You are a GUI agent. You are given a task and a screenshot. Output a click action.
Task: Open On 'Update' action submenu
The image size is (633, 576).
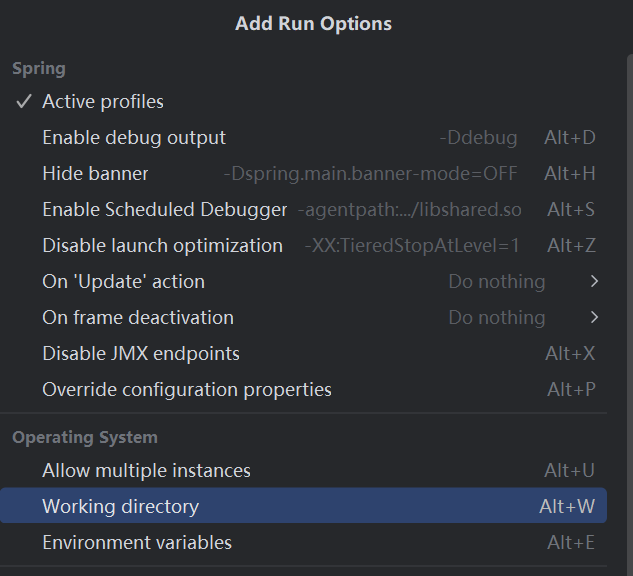pyautogui.click(x=123, y=282)
